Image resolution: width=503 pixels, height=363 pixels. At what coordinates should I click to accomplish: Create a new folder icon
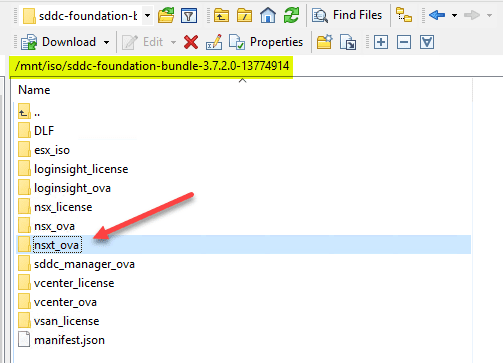coord(324,42)
